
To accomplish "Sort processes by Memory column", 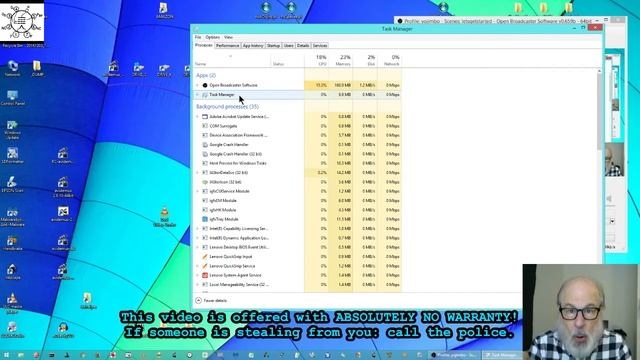I will click(341, 60).
